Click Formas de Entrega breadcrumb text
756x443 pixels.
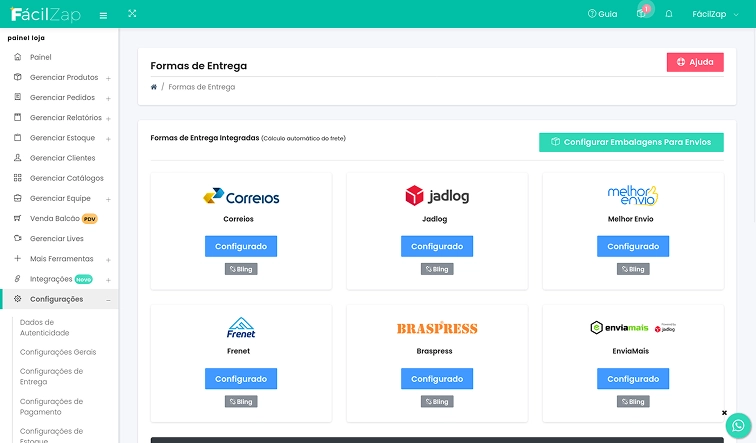click(202, 87)
